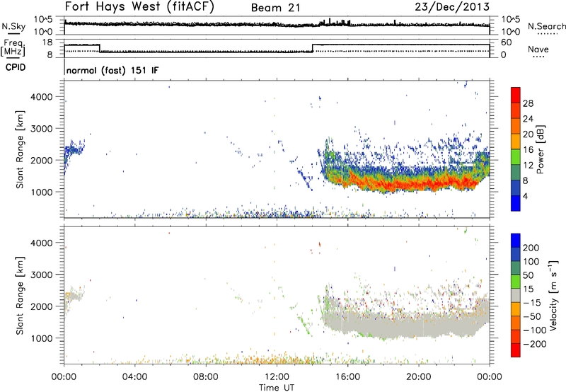Select light green Power segment between 12 and 16
566x392 pixels.
tap(516, 157)
